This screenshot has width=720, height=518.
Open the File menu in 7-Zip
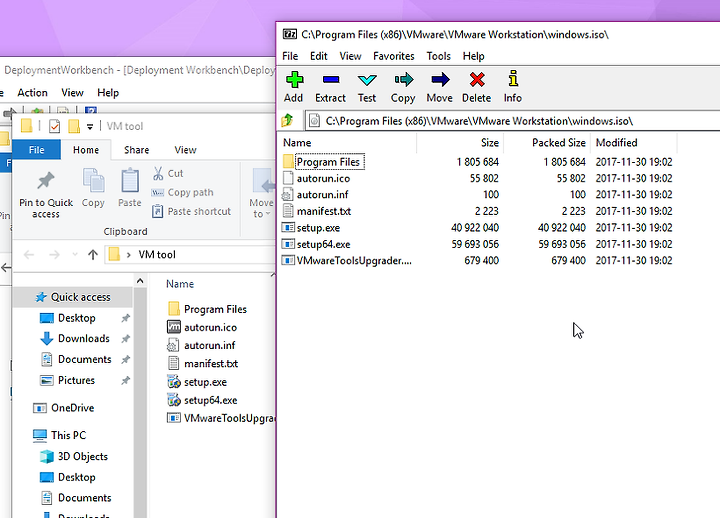pos(290,56)
